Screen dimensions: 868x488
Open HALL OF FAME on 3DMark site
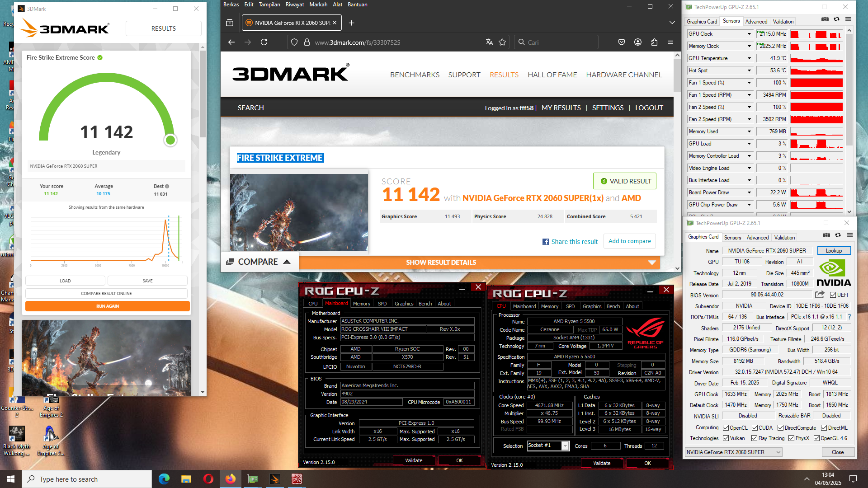[x=552, y=75]
